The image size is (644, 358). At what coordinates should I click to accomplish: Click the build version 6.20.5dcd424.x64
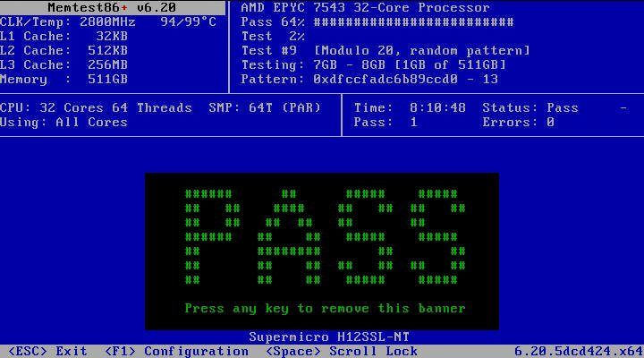point(577,351)
